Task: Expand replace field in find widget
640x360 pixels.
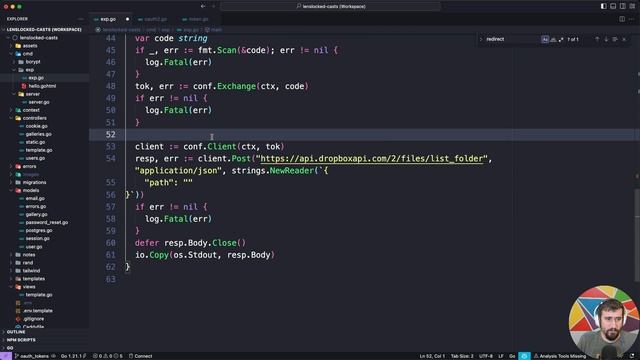Action: pyautogui.click(x=481, y=40)
